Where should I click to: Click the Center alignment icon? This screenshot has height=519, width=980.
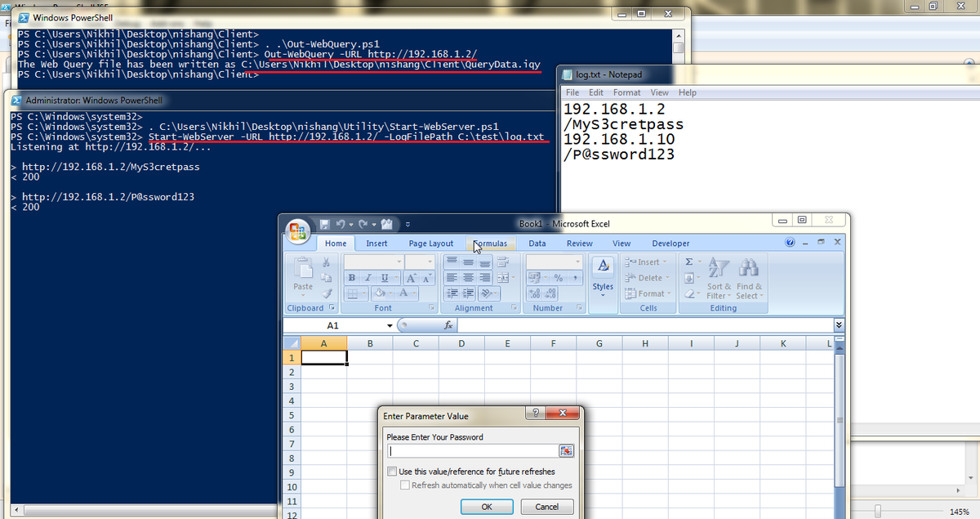tap(467, 278)
